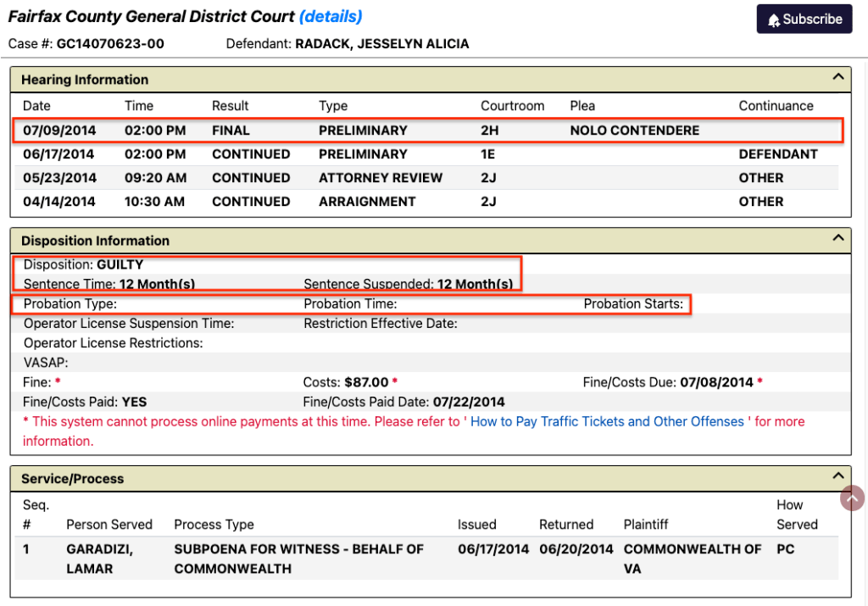Select hearing date 07/09/2014

point(59,131)
